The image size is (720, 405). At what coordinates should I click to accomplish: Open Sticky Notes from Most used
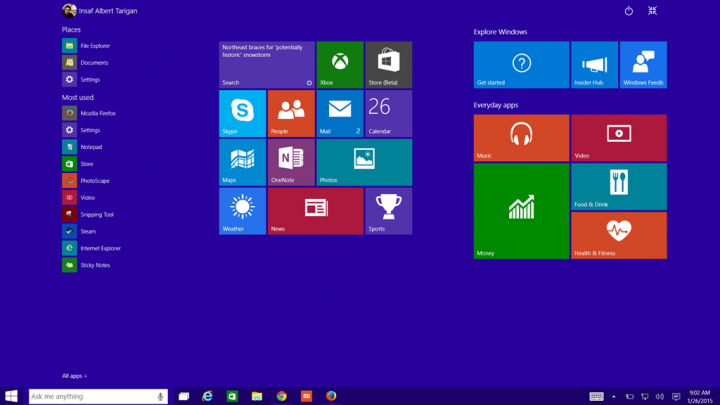(86, 265)
